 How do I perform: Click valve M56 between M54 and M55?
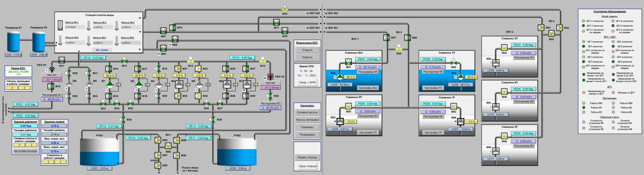click(x=168, y=146)
